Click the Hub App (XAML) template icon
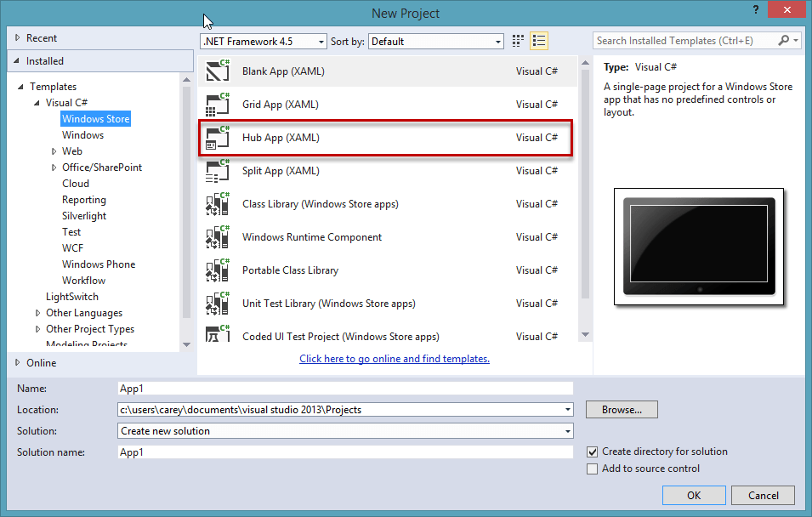 pyautogui.click(x=218, y=137)
